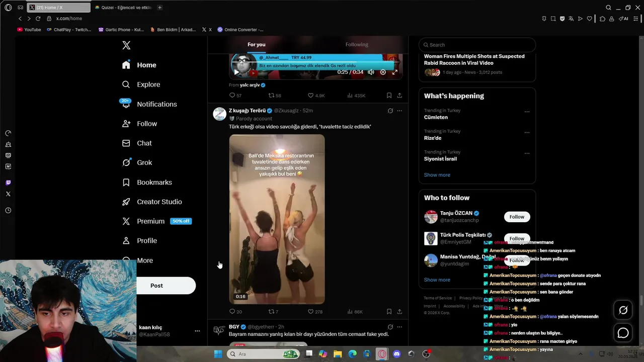Open the dancing video thumbnail
The height and width of the screenshot is (362, 644).
point(277,219)
